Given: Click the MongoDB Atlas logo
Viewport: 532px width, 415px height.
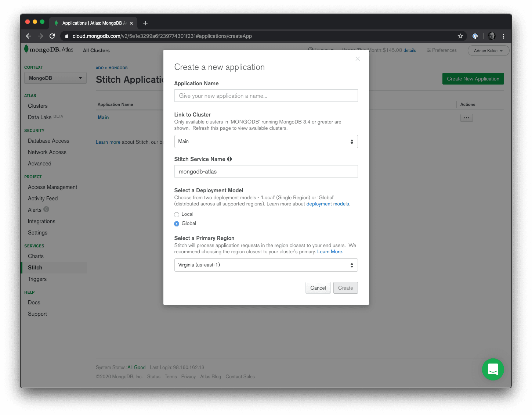Looking at the screenshot, I should [x=49, y=50].
